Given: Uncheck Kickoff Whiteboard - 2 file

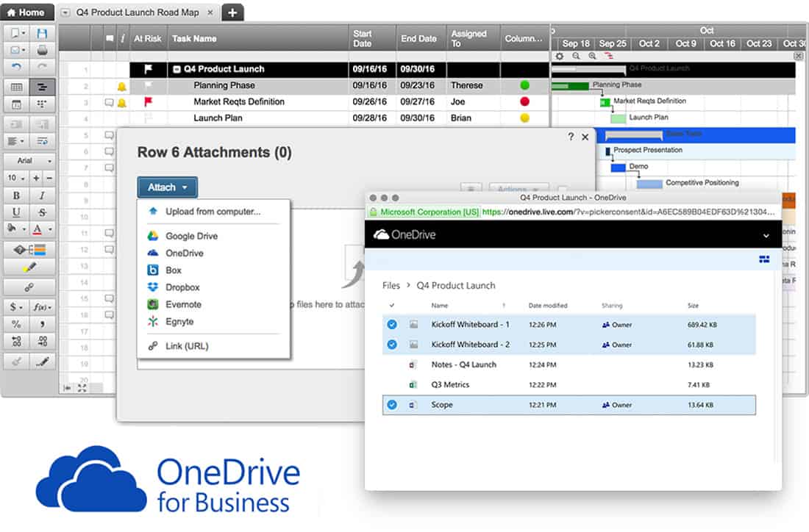Looking at the screenshot, I should (392, 345).
